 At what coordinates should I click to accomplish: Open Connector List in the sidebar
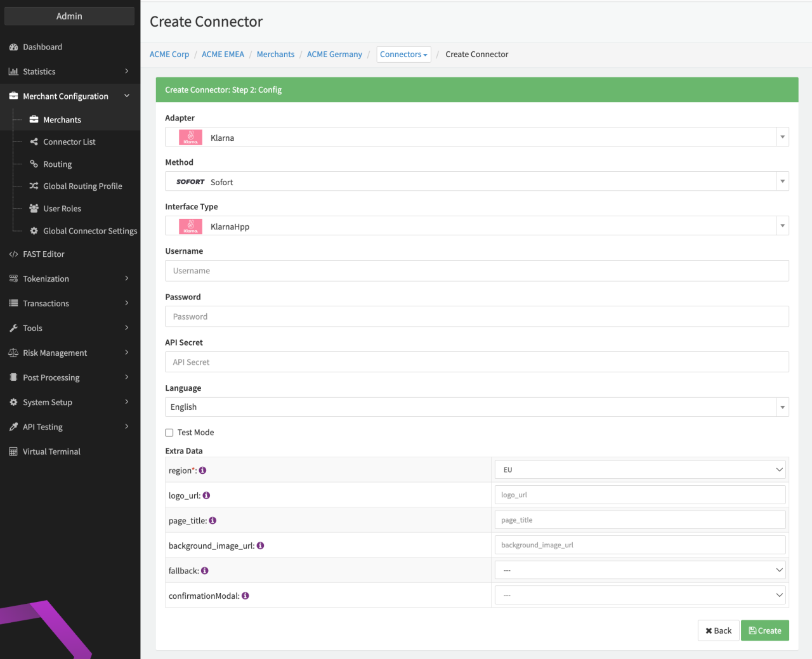(69, 142)
